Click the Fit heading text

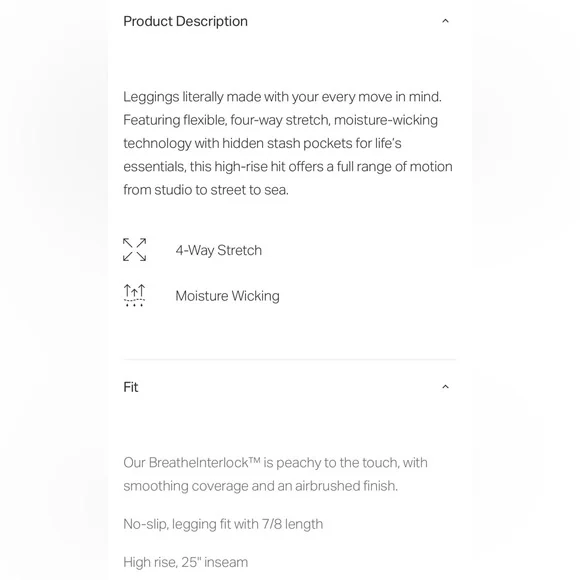coord(131,387)
